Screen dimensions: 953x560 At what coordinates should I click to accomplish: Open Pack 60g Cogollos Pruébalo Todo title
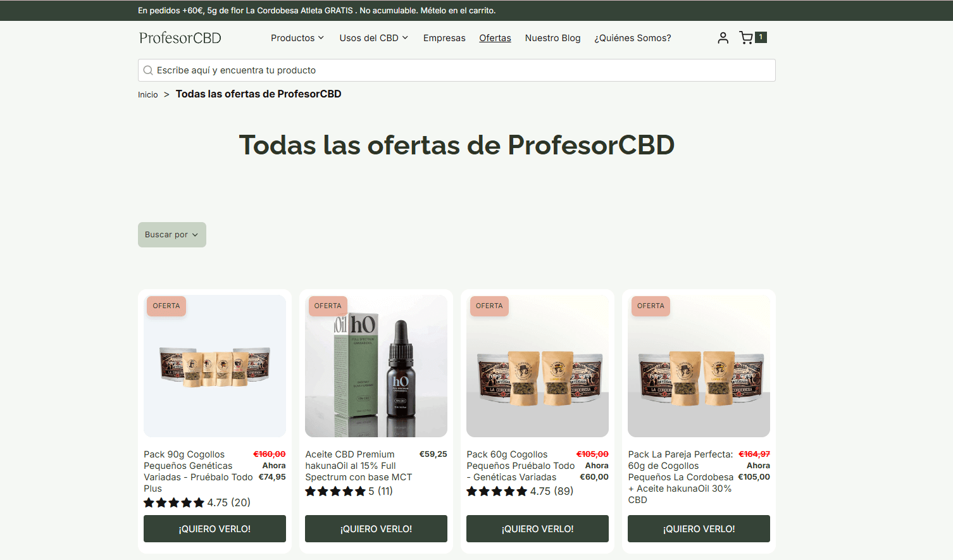coord(520,466)
